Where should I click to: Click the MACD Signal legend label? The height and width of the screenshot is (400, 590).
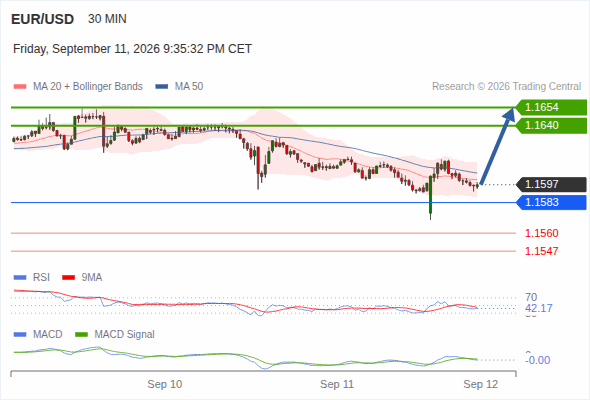(x=125, y=335)
